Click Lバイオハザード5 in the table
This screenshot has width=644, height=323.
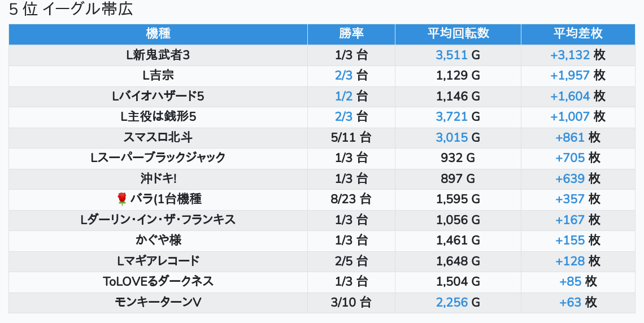tap(158, 97)
